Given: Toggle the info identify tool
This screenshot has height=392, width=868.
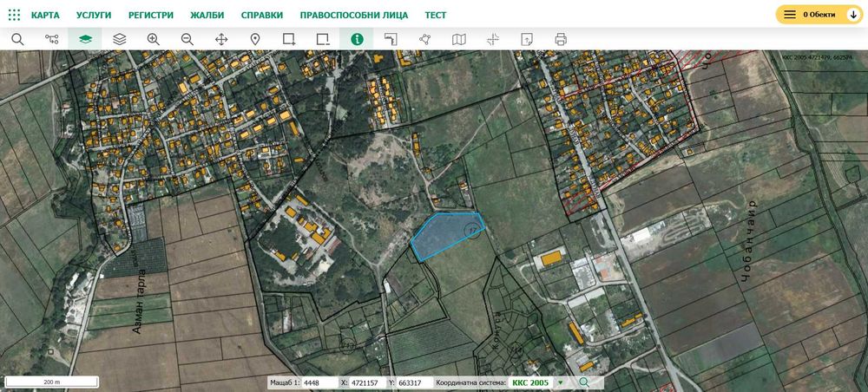Looking at the screenshot, I should [x=357, y=39].
